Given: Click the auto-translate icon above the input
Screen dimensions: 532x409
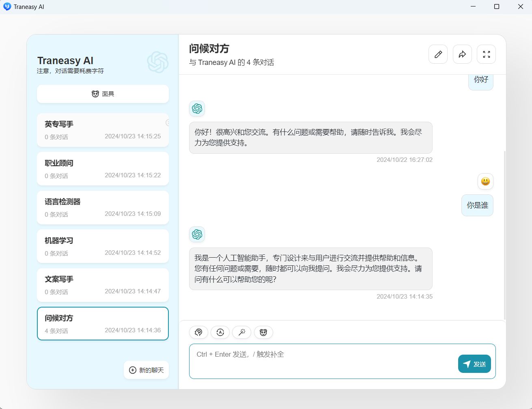Looking at the screenshot, I should pos(220,332).
